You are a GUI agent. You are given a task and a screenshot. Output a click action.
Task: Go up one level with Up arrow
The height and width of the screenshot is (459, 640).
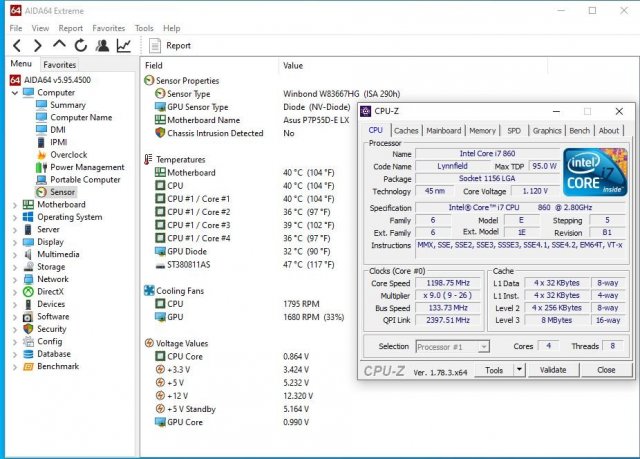coord(58,45)
